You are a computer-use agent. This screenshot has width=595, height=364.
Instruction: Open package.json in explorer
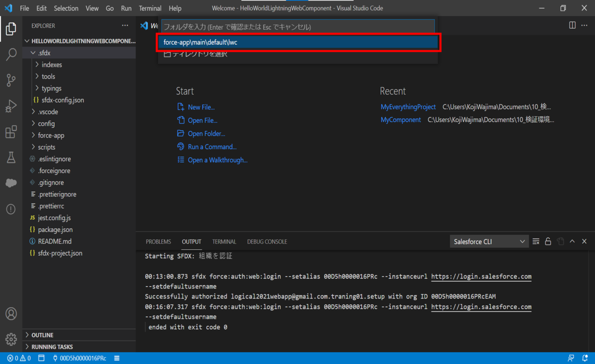coord(79,230)
